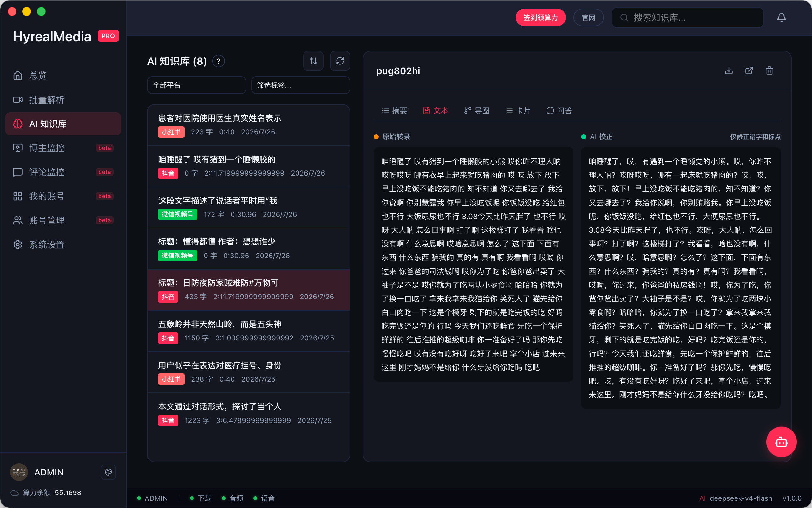This screenshot has height=508, width=812.
Task: Click the deepseek-v4-flash model label
Action: (x=741, y=498)
